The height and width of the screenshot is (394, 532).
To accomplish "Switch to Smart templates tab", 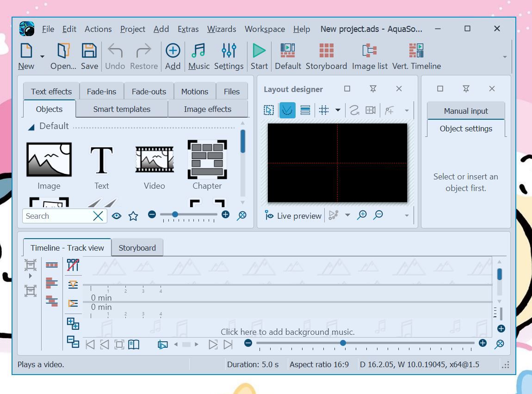I will (x=122, y=109).
